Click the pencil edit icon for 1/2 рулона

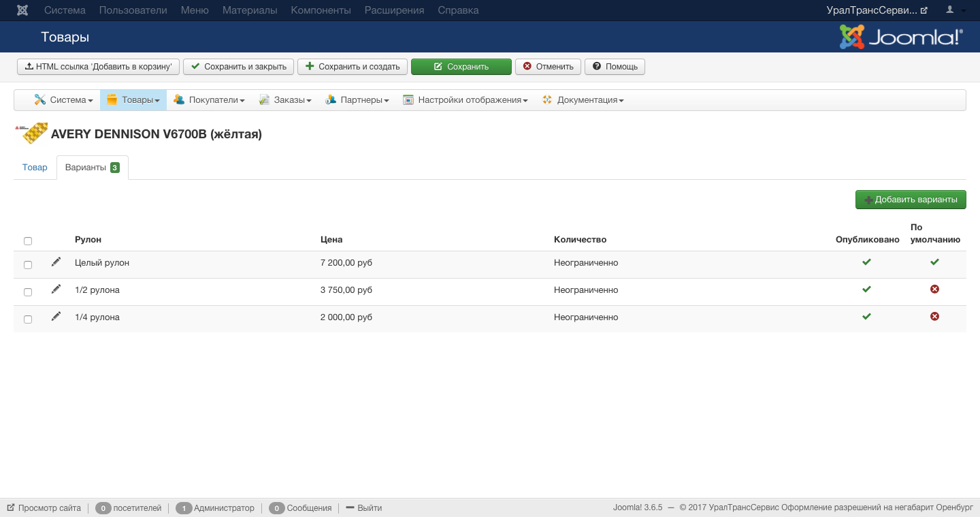pos(56,289)
